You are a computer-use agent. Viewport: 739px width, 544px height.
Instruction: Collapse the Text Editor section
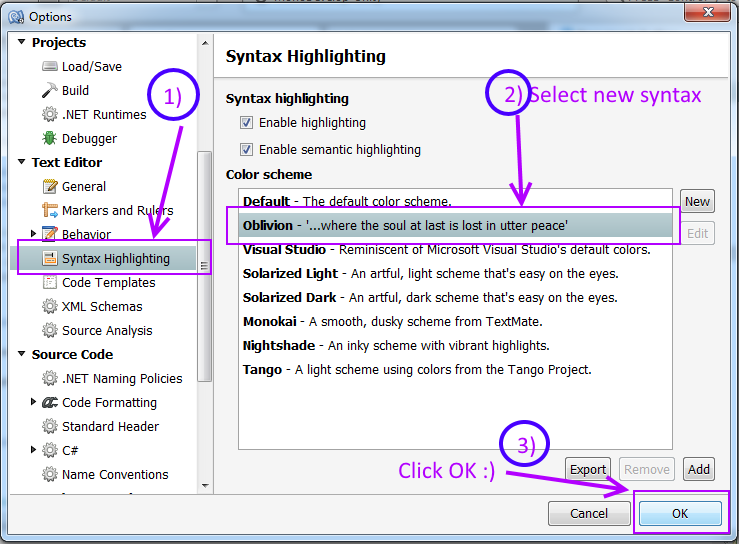[21, 162]
